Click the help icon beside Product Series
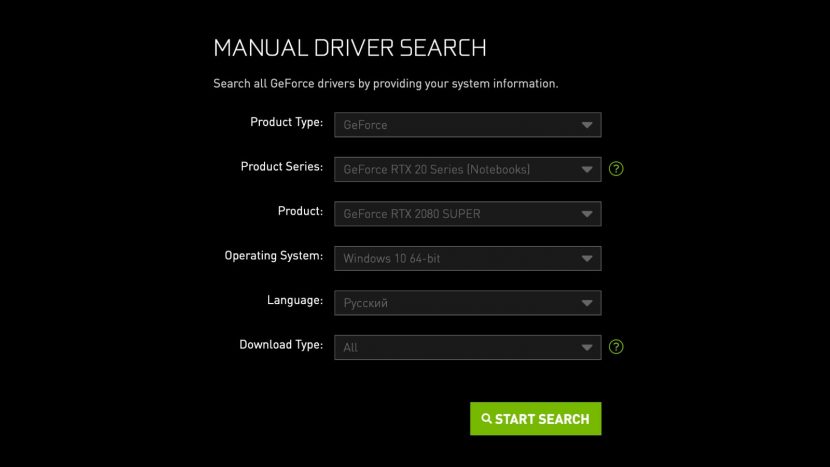The height and width of the screenshot is (467, 830). (x=617, y=169)
